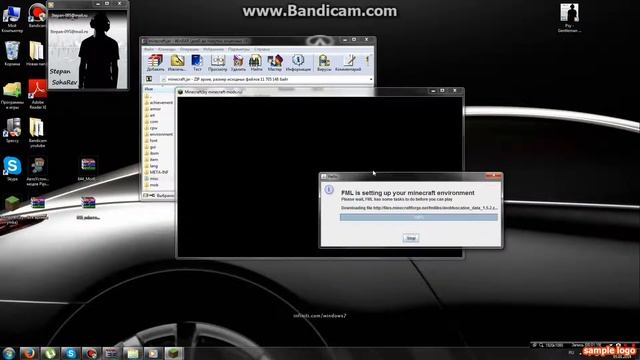This screenshot has height=360, width=640.
Task: Select the gui folder in WinRAR
Action: (151, 147)
